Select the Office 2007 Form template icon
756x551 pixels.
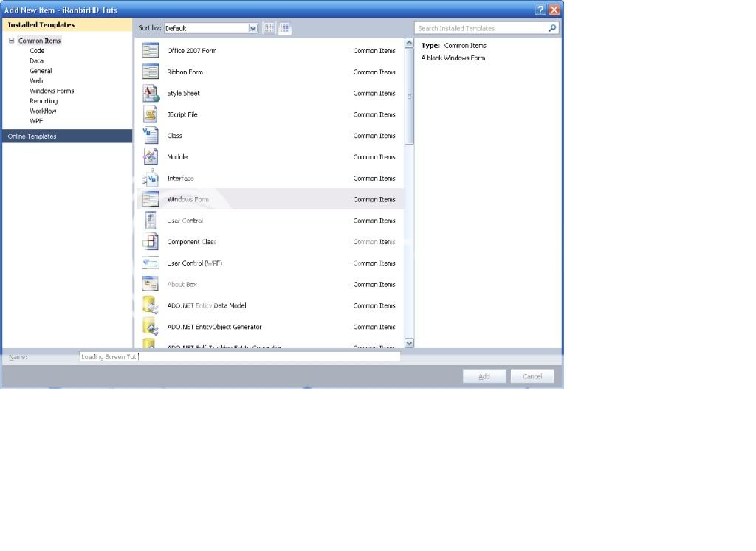[x=151, y=51]
